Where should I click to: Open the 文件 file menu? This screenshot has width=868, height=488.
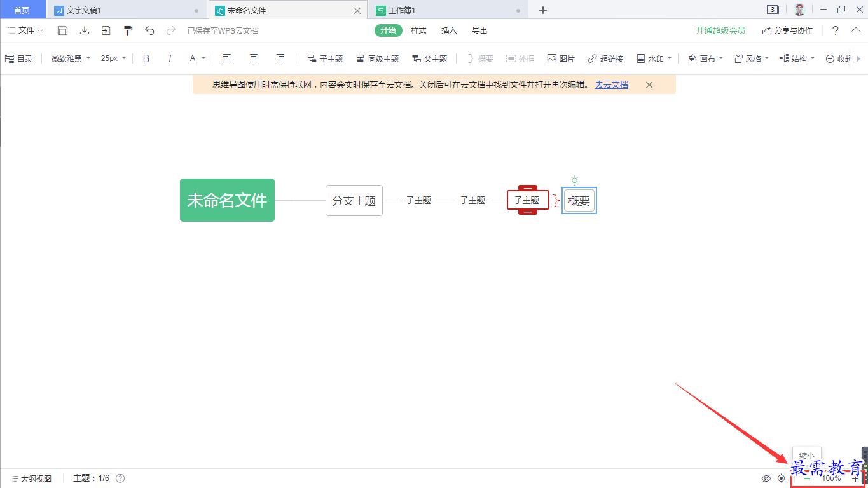[25, 30]
